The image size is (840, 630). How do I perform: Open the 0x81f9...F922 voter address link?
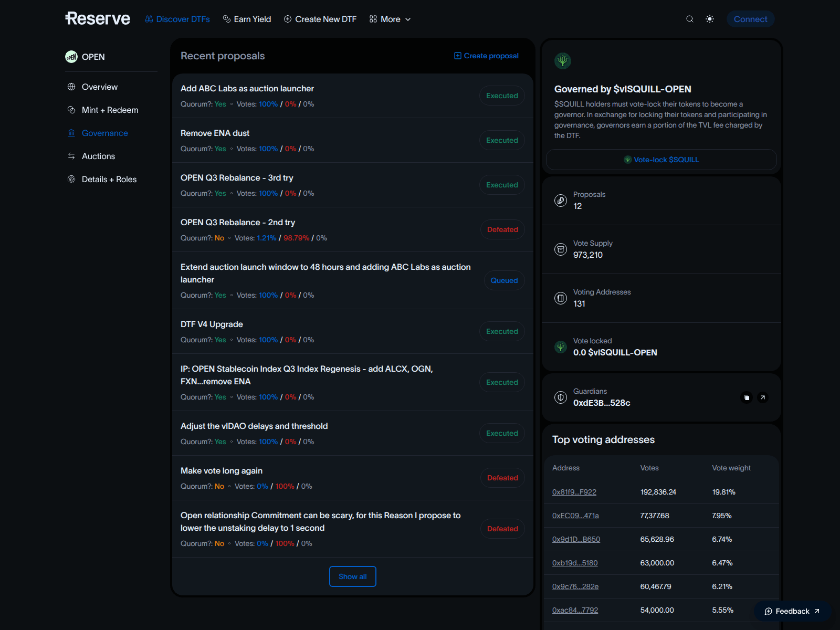574,492
